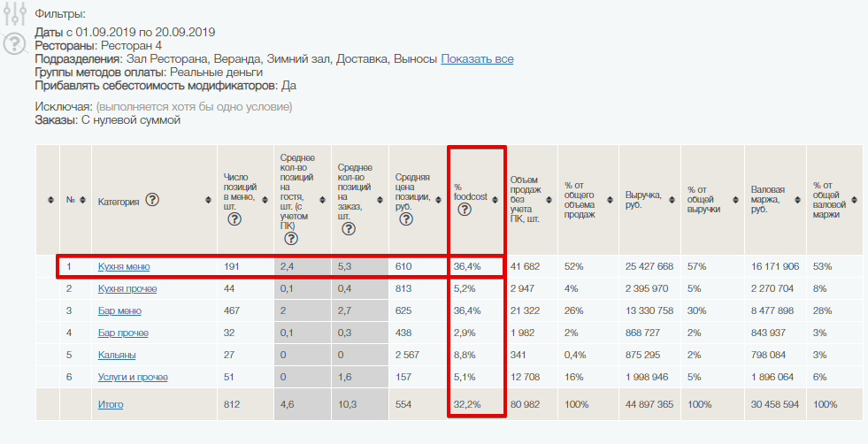
Task: Click help icon under Среднее кол-во на гостя
Action: [290, 238]
